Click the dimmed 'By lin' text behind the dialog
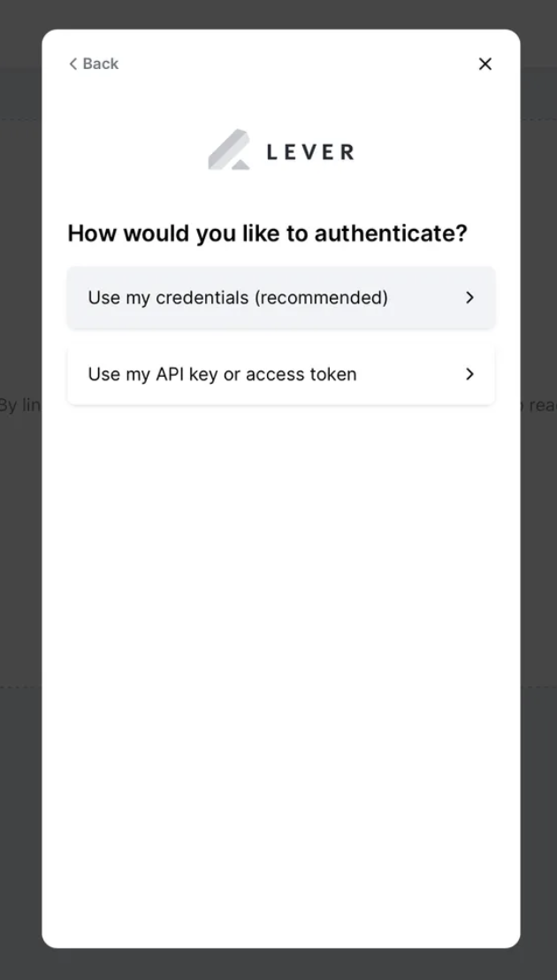This screenshot has width=557, height=980. [x=20, y=406]
